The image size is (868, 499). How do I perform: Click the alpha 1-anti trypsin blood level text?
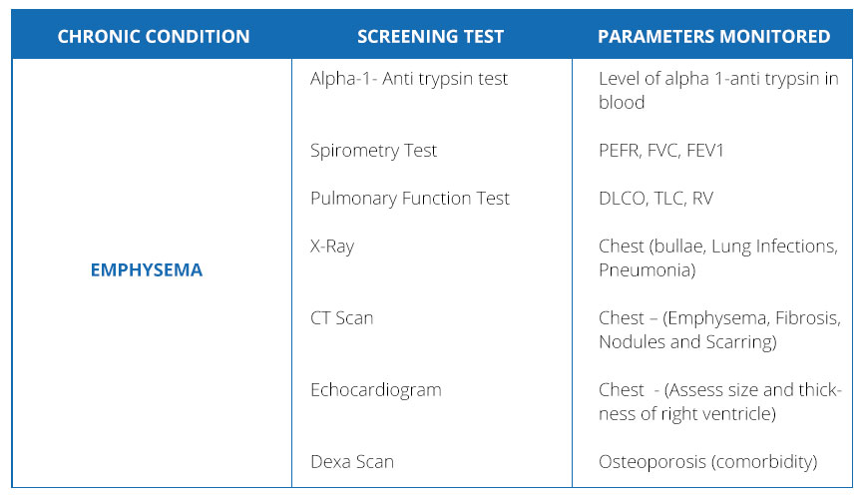[717, 79]
